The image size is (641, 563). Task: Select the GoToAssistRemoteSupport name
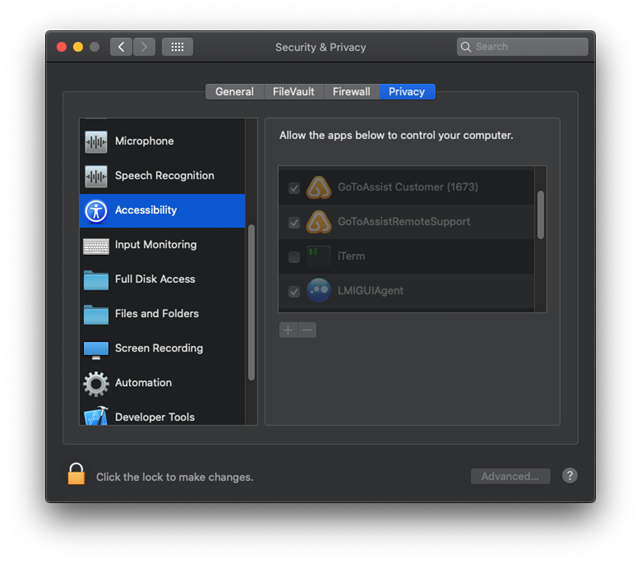point(404,222)
